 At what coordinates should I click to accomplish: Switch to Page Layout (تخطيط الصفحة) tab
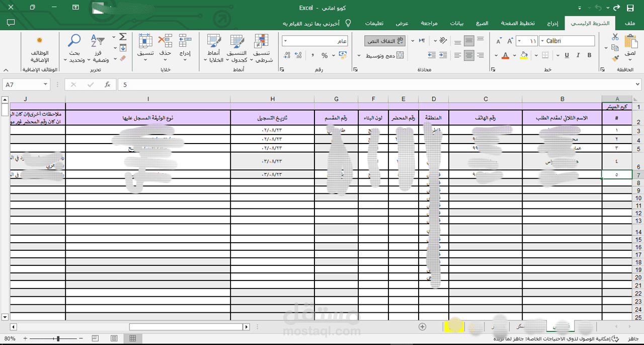[x=518, y=23]
